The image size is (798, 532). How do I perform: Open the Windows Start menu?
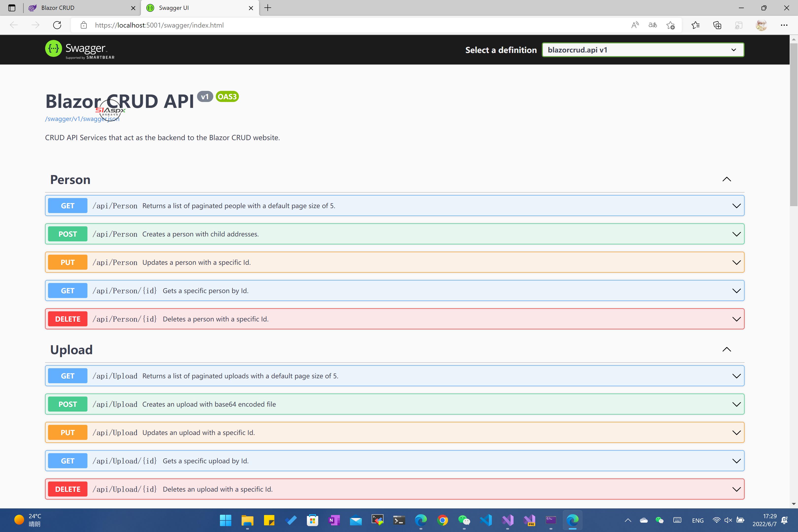225,520
